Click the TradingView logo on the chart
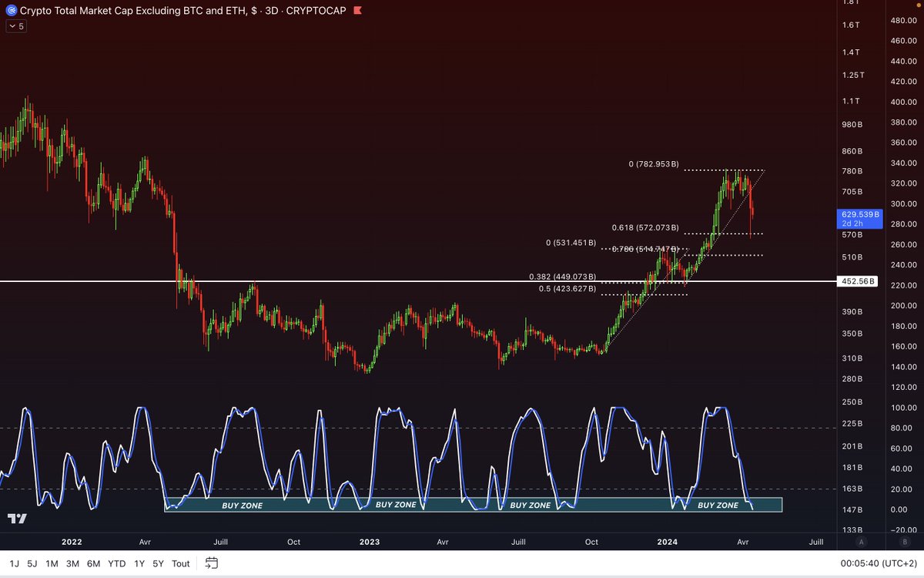Screen dimensions: 924x578 click(x=18, y=519)
